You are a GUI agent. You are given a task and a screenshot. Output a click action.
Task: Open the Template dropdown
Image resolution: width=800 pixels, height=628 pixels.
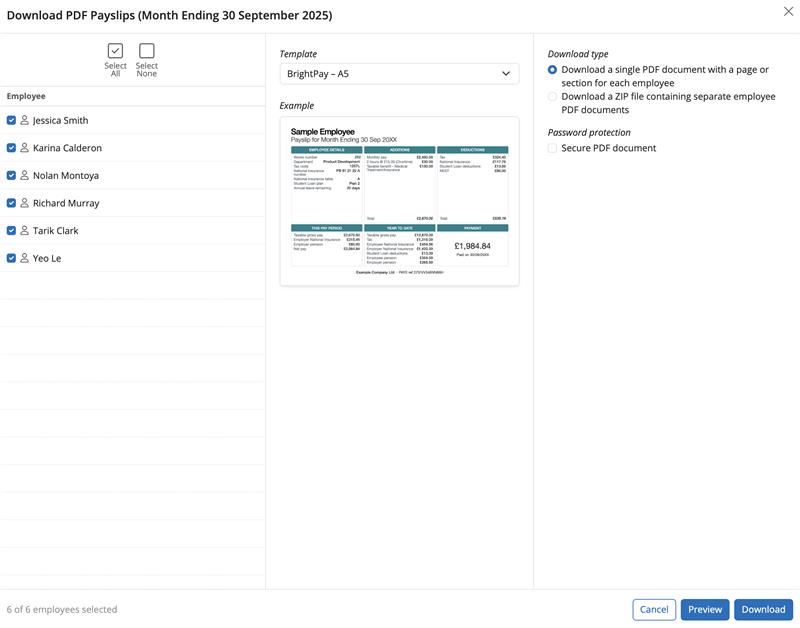point(399,73)
